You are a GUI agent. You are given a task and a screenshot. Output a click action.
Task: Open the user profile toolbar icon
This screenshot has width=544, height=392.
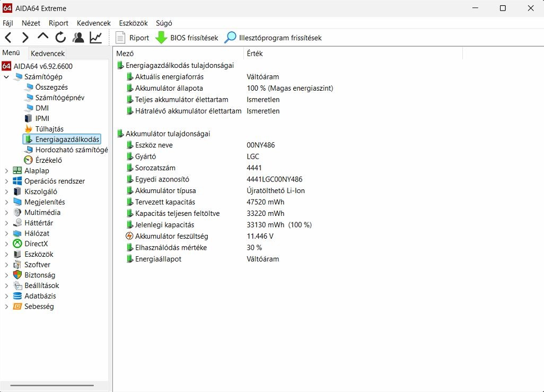[78, 38]
